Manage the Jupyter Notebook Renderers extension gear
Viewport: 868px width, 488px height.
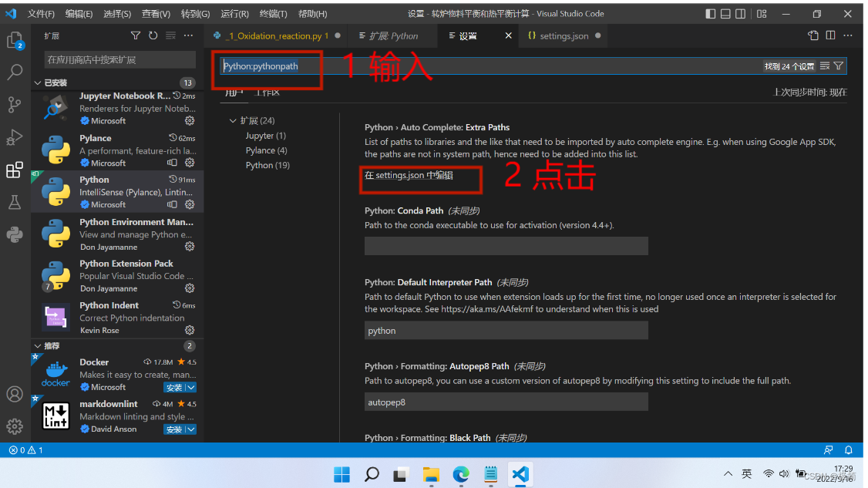coord(190,121)
